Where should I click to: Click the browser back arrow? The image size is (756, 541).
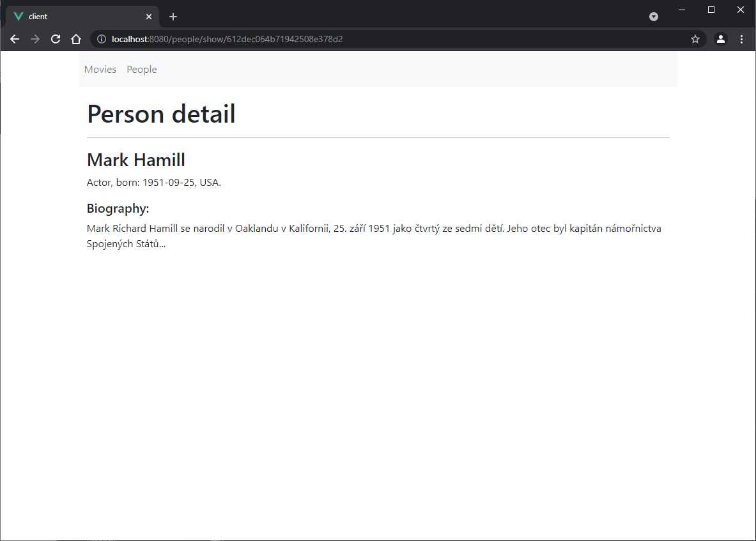(x=15, y=39)
